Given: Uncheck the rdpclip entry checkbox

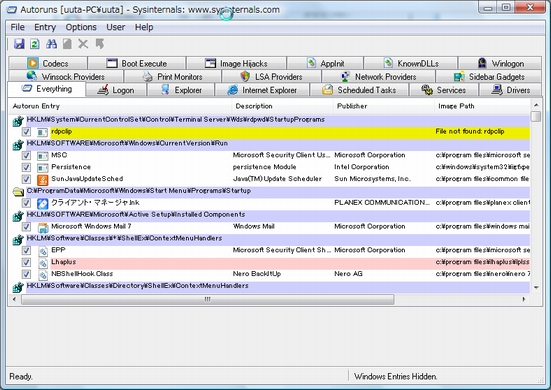Looking at the screenshot, I should pyautogui.click(x=26, y=132).
